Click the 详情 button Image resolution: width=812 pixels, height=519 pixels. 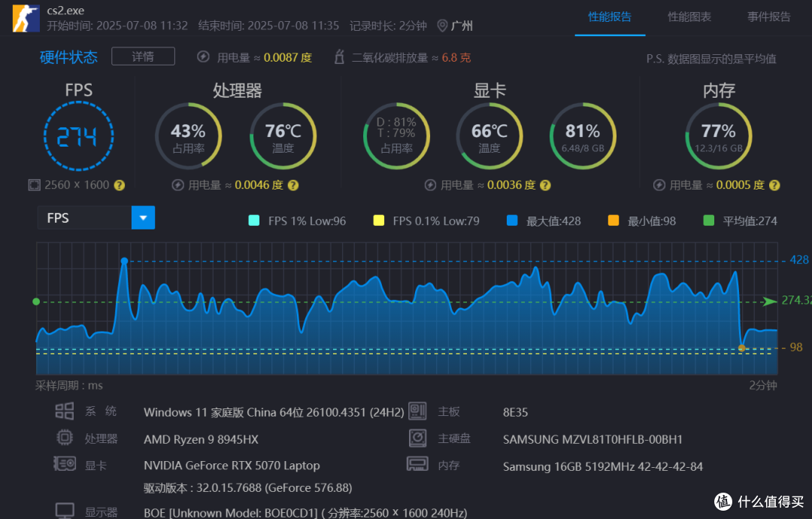[x=143, y=56]
